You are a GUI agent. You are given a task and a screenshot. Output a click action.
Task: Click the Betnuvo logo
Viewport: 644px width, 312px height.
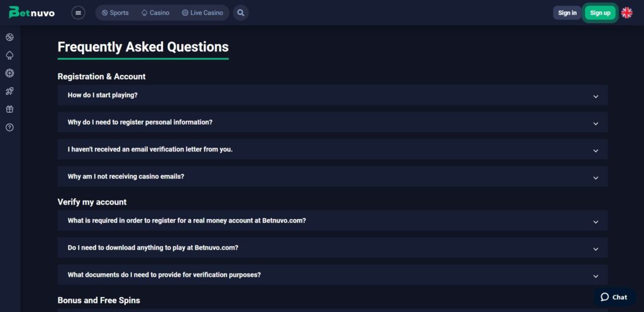pyautogui.click(x=33, y=13)
